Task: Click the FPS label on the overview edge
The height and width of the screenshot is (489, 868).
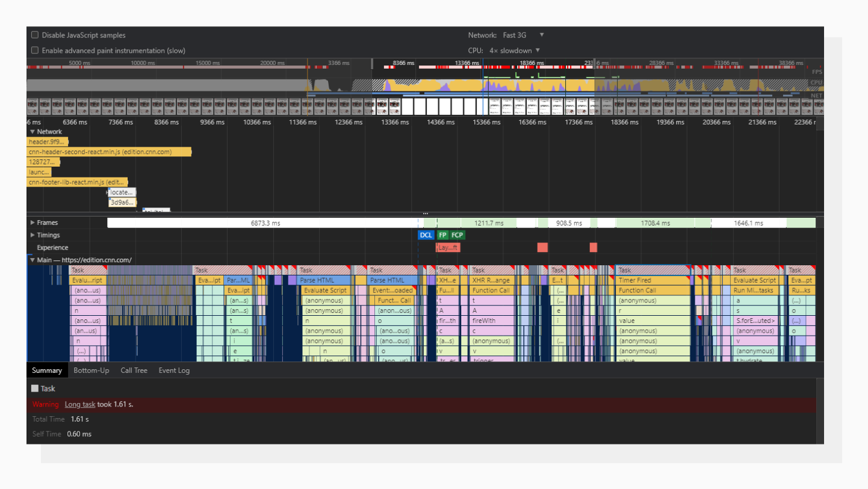Action: [x=816, y=72]
